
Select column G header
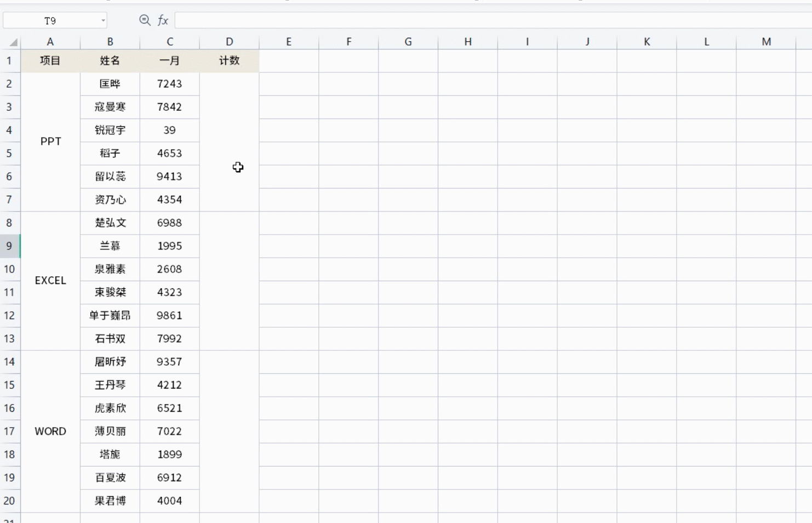[408, 42]
